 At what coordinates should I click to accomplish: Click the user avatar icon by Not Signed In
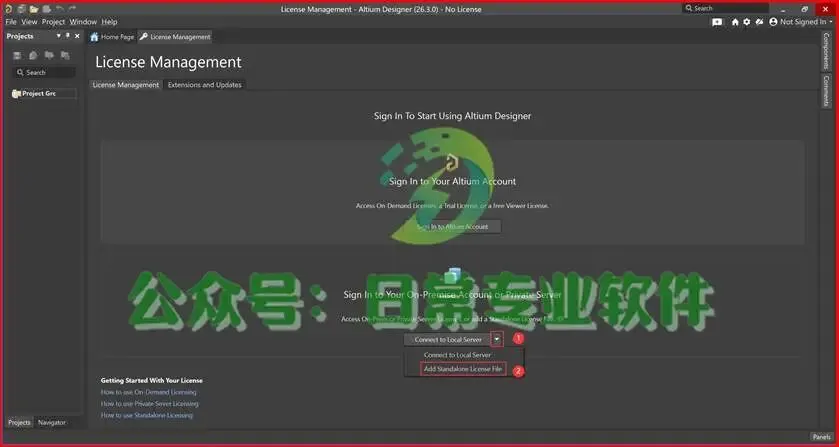pos(773,22)
